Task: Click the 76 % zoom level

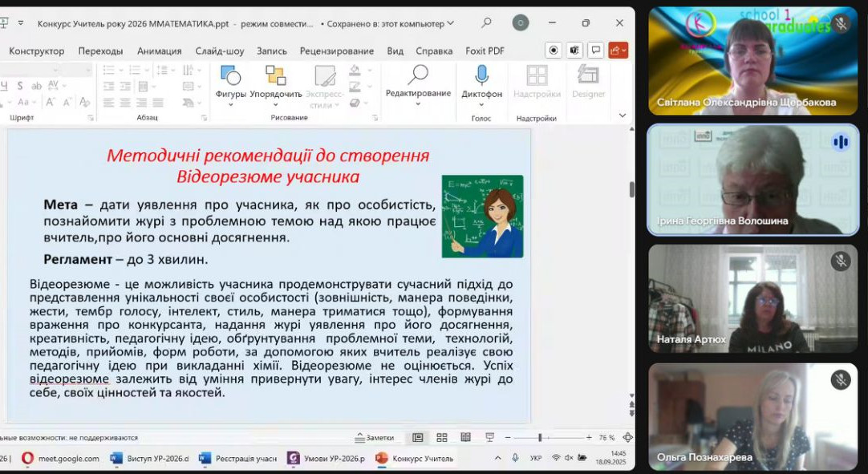Action: click(x=606, y=437)
